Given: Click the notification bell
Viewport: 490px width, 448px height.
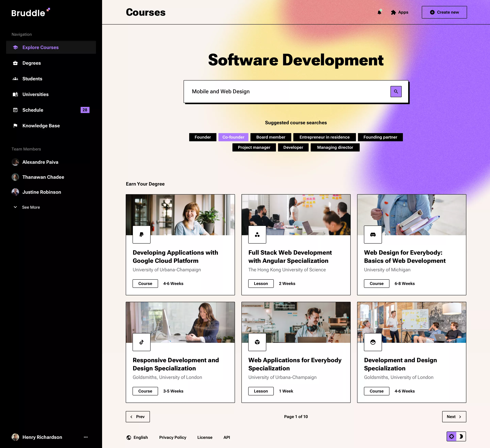Looking at the screenshot, I should (379, 12).
